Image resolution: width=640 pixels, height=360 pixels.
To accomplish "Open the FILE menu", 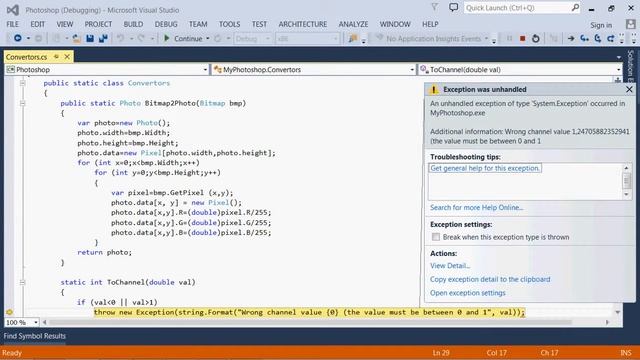I will pyautogui.click(x=13, y=24).
